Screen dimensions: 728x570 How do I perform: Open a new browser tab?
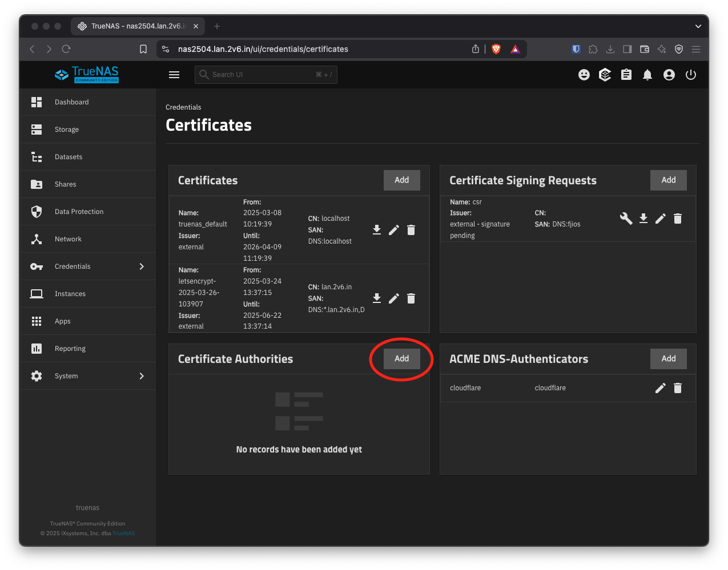tap(217, 26)
